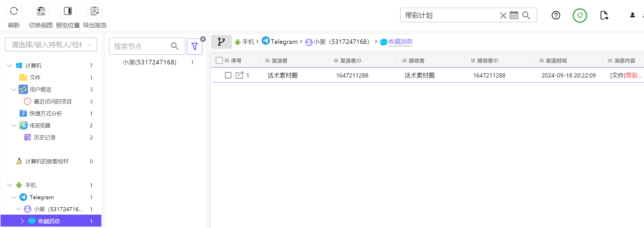The width and height of the screenshot is (644, 228).
Task: Collapse the IE浏览器 tree node
Action: click(x=14, y=125)
